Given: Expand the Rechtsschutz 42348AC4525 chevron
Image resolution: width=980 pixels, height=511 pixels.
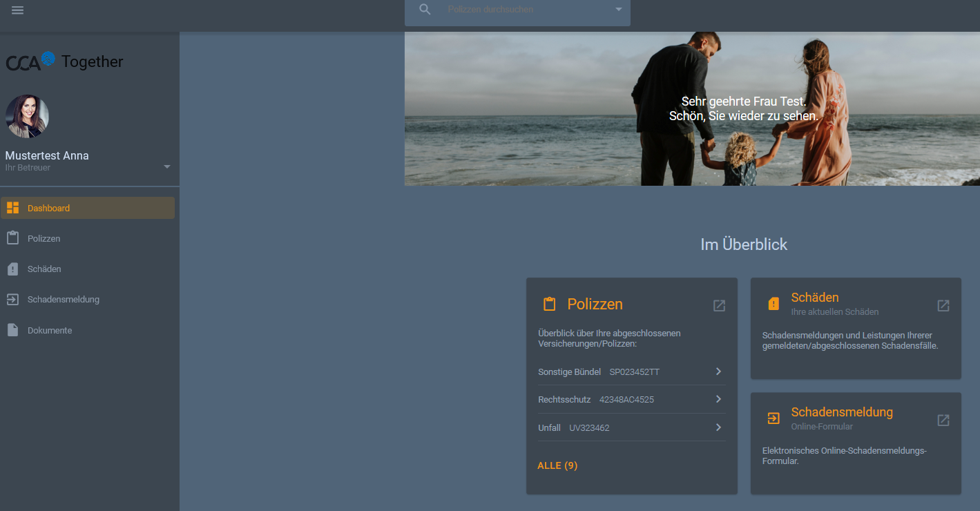Looking at the screenshot, I should [x=718, y=399].
